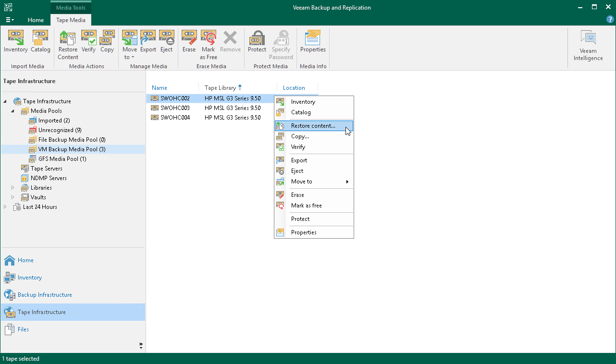Open the Inventory navigation pane
The width and height of the screenshot is (616, 364).
point(73,278)
